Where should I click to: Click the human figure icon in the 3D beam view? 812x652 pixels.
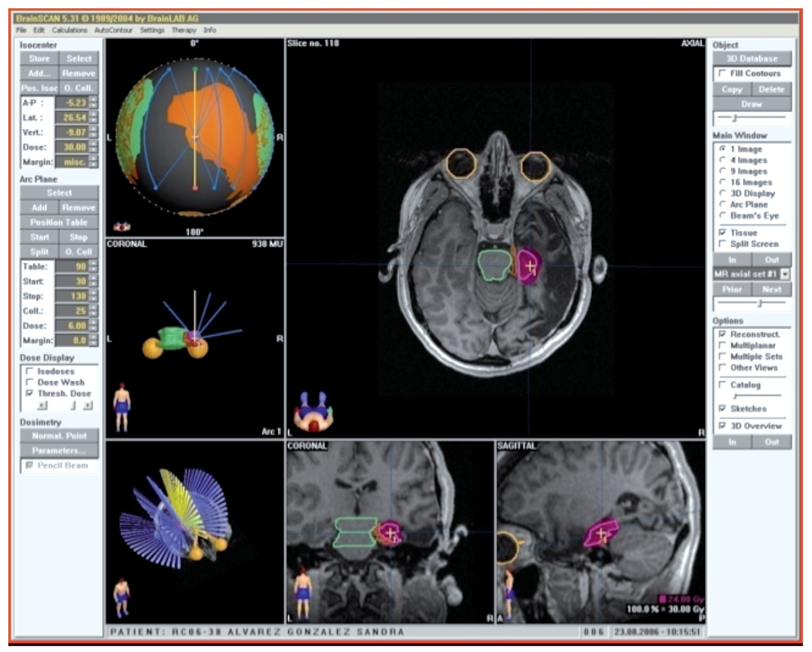coord(121,598)
